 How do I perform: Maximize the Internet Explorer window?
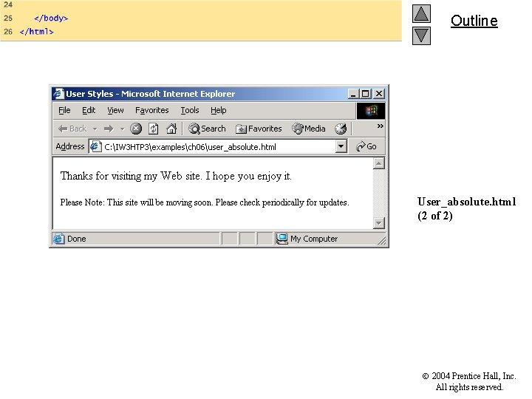[366, 94]
